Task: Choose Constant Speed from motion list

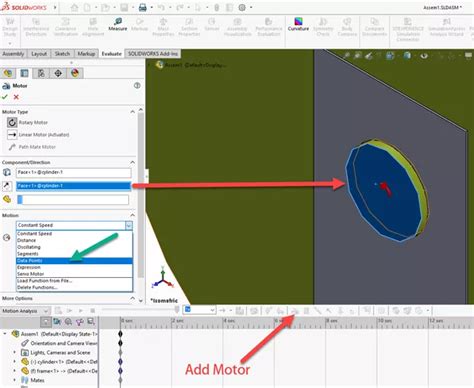Action: (74, 234)
